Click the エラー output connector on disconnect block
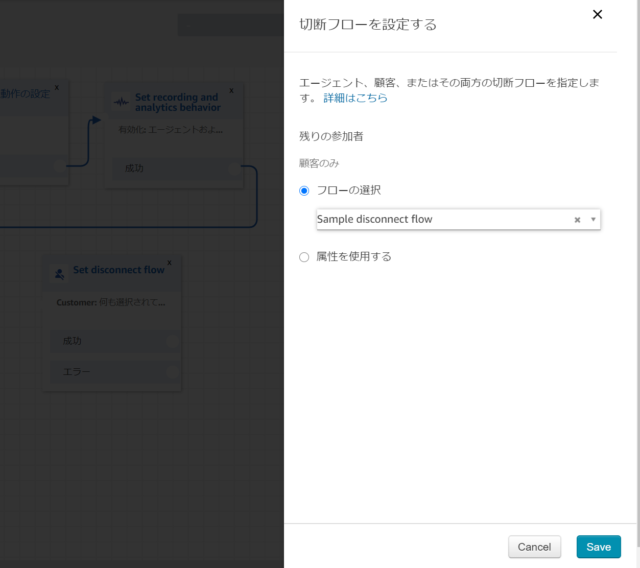 tap(172, 372)
